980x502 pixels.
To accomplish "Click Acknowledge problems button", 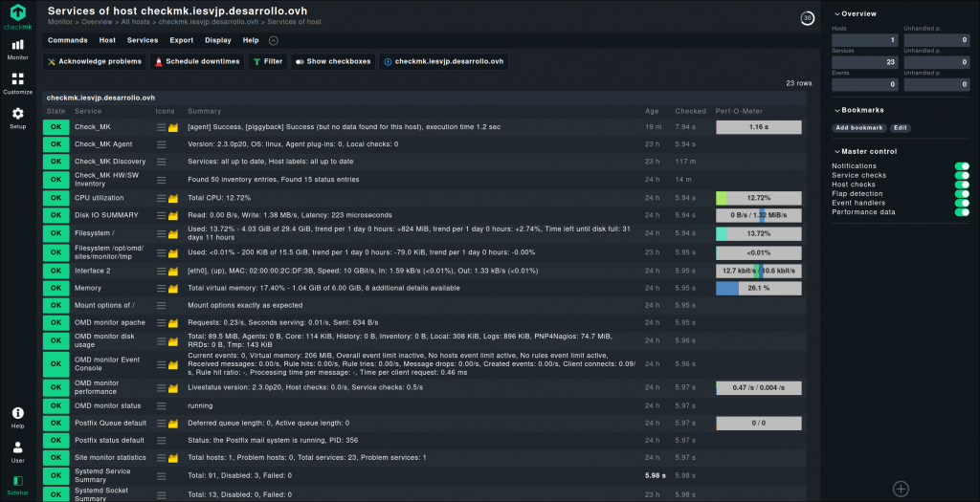I will pyautogui.click(x=94, y=61).
